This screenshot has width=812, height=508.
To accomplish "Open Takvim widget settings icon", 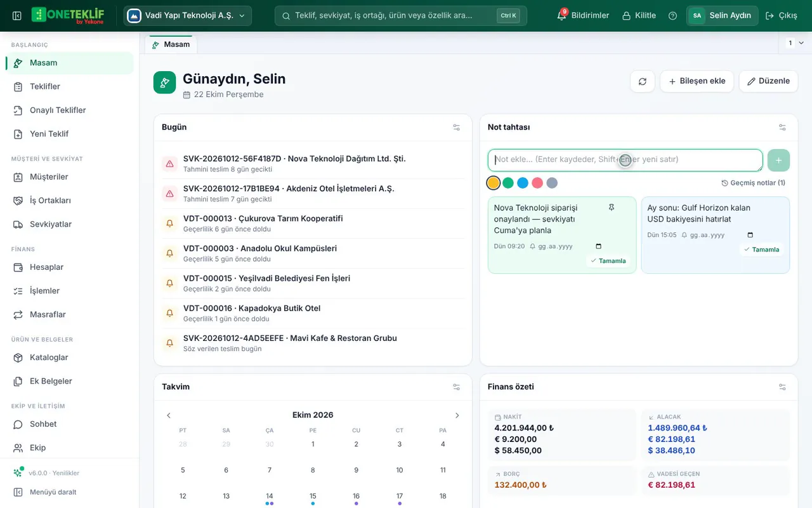I will tap(457, 387).
